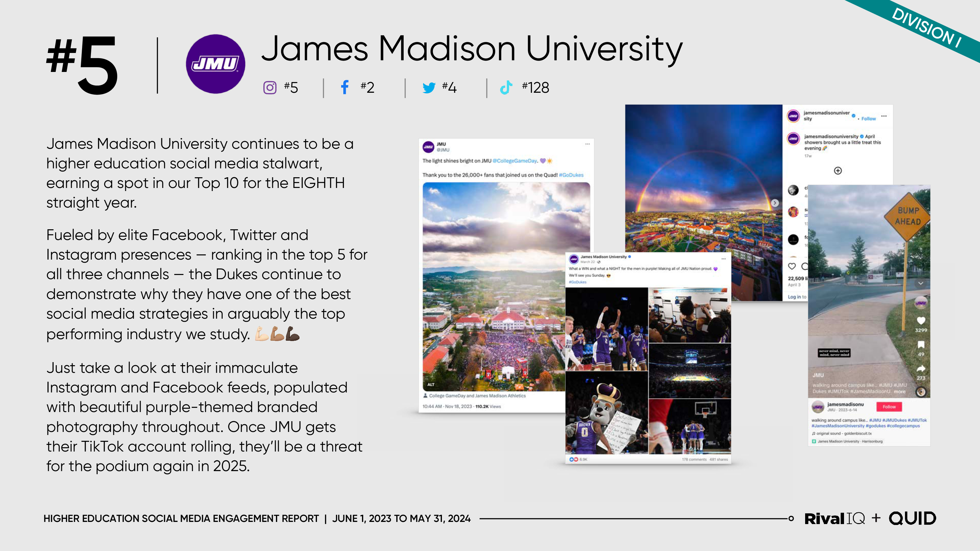Open Instagram post three-dot menu
980x551 pixels.
[884, 116]
